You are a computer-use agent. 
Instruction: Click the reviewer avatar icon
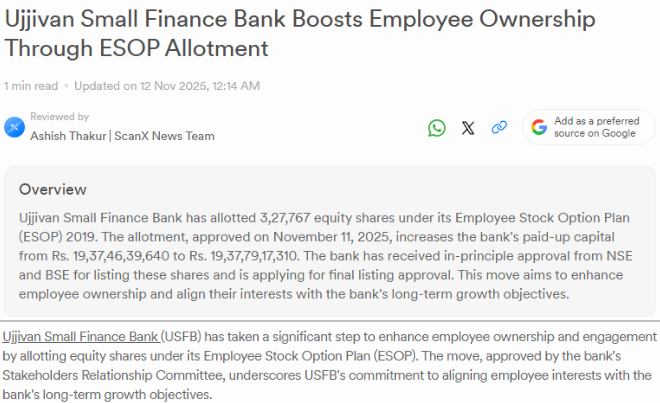[14, 127]
